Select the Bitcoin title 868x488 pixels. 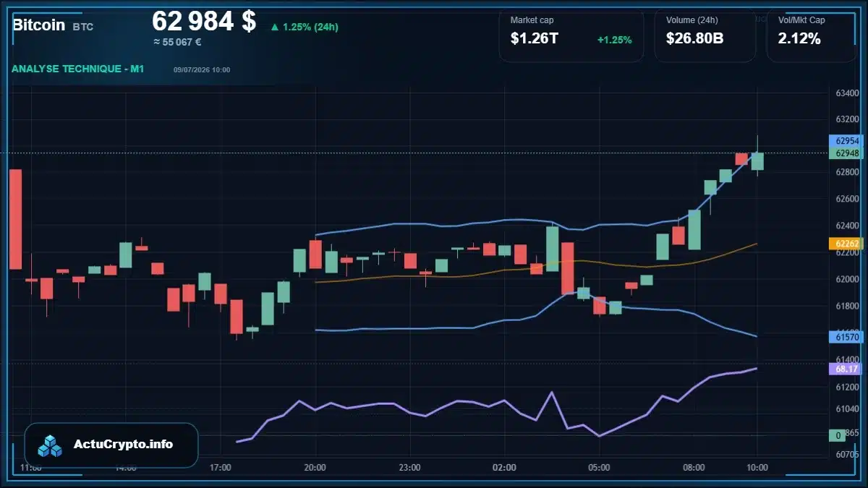[39, 25]
